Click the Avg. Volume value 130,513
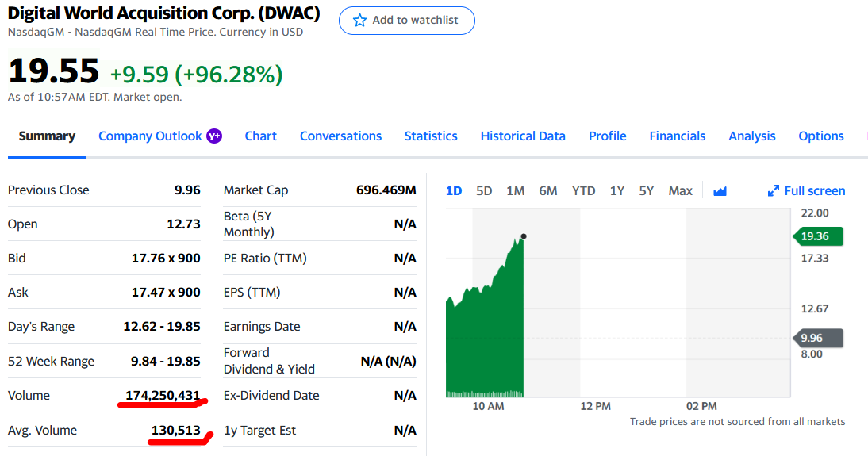 (x=176, y=431)
